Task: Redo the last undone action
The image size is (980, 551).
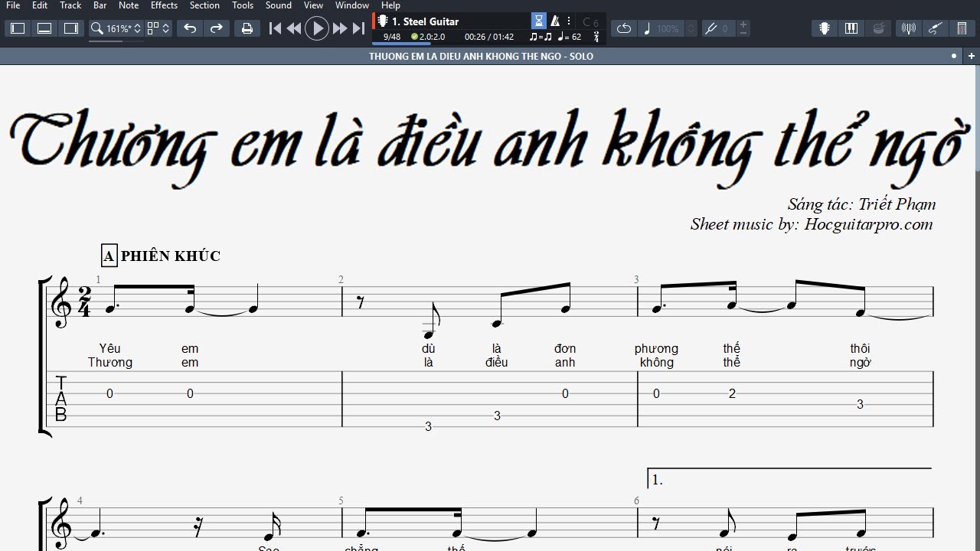Action: [217, 28]
